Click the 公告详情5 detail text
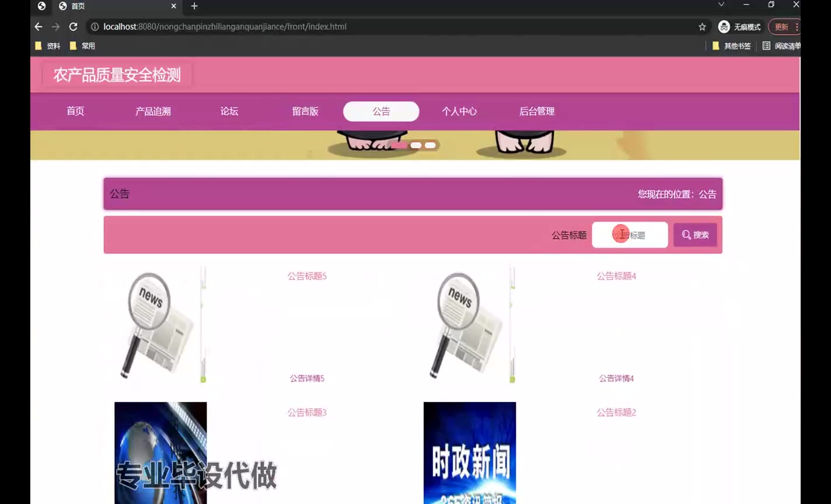This screenshot has height=504, width=831. coord(307,379)
